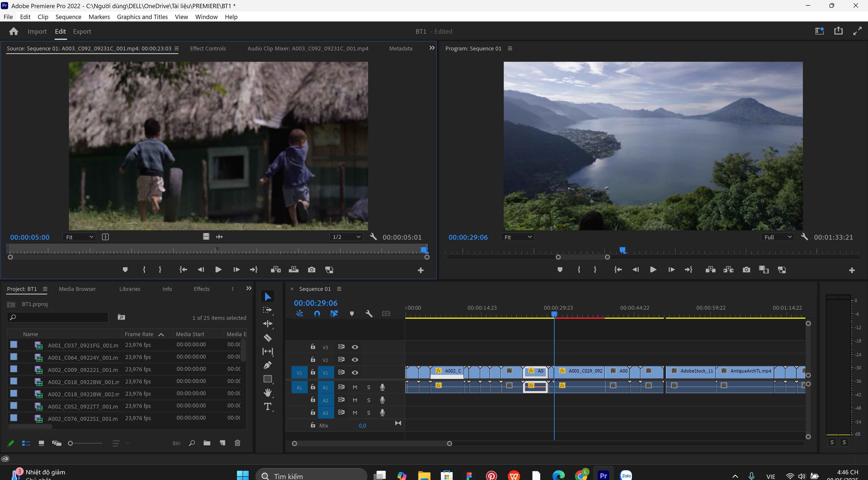Select the Slip tool
The height and width of the screenshot is (480, 868).
click(x=267, y=351)
